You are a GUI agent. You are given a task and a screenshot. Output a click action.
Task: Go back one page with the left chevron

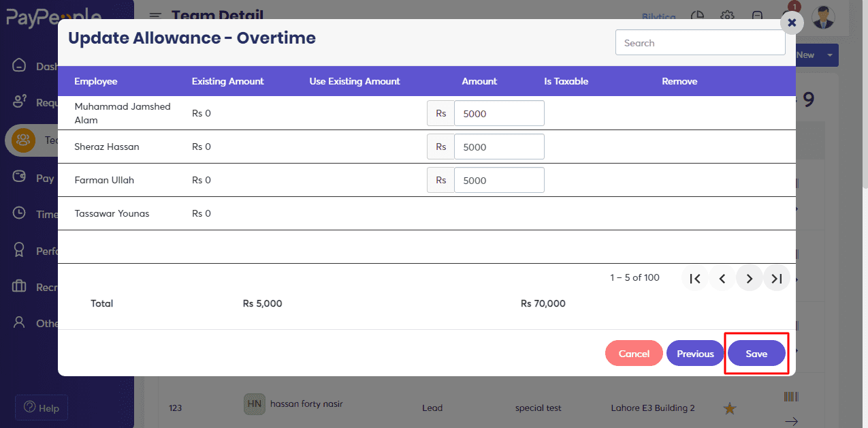(x=722, y=278)
